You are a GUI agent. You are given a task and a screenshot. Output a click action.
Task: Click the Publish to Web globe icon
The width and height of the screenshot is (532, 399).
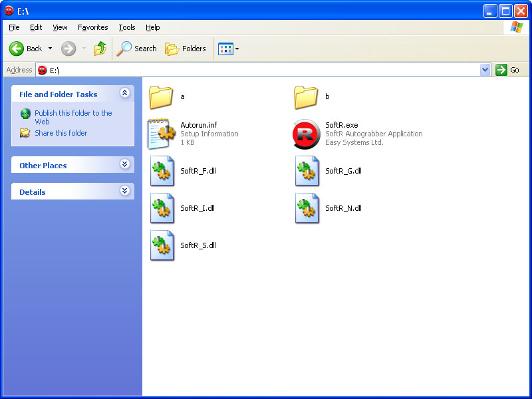coord(25,114)
